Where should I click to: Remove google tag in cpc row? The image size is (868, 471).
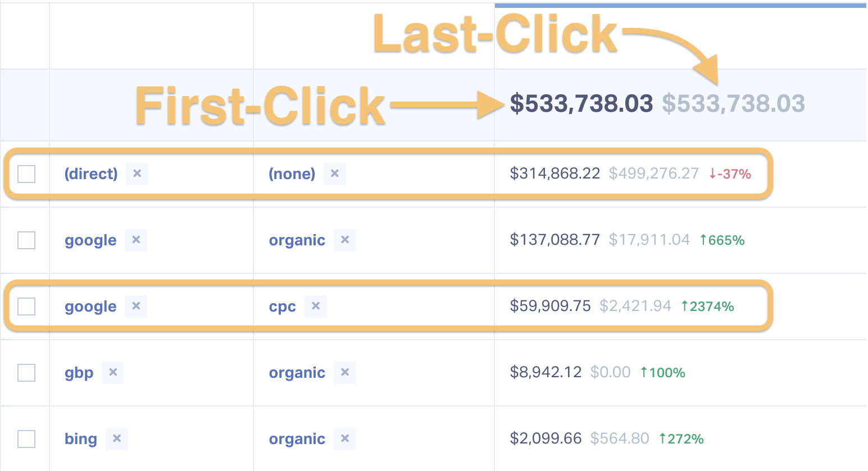pyautogui.click(x=136, y=306)
